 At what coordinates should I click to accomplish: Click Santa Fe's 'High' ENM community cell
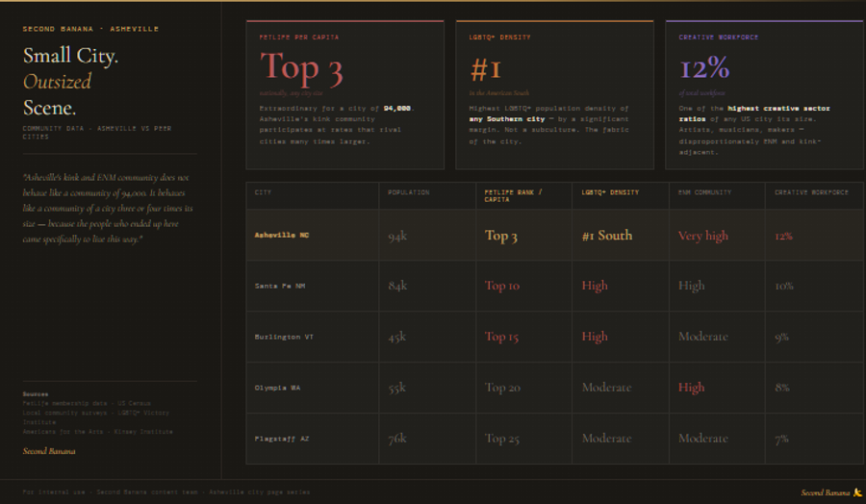(x=691, y=286)
